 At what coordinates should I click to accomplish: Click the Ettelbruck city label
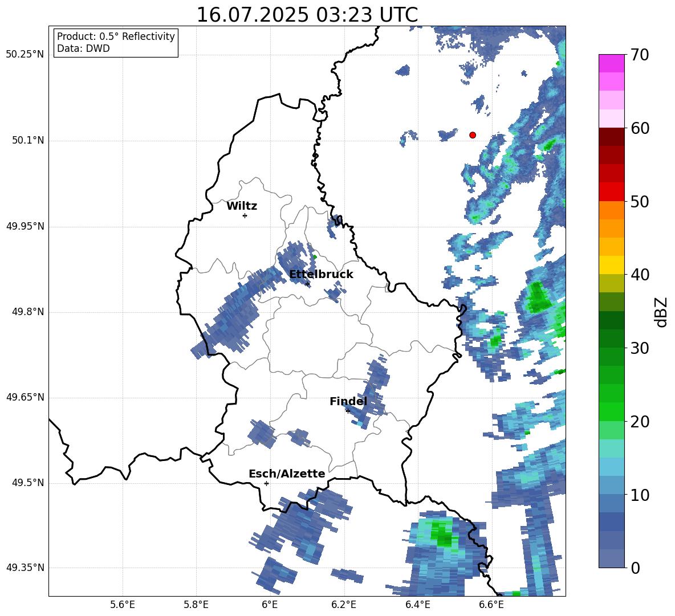(x=321, y=275)
